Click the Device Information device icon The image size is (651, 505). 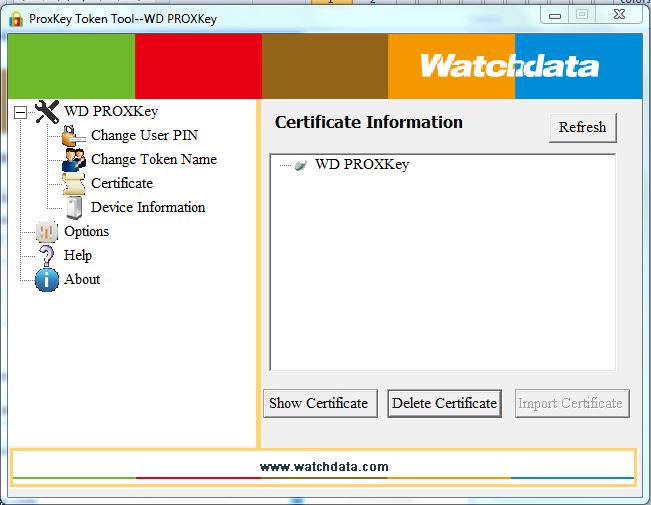tap(74, 208)
